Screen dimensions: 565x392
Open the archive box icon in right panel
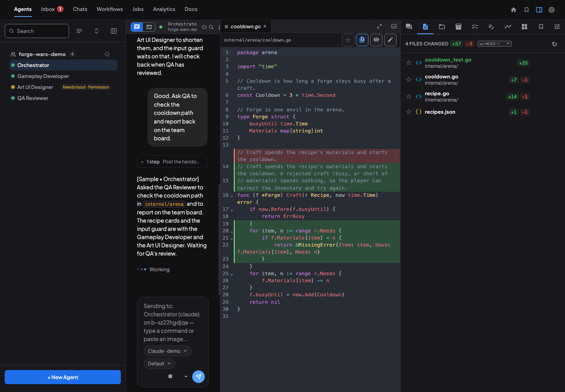click(458, 27)
